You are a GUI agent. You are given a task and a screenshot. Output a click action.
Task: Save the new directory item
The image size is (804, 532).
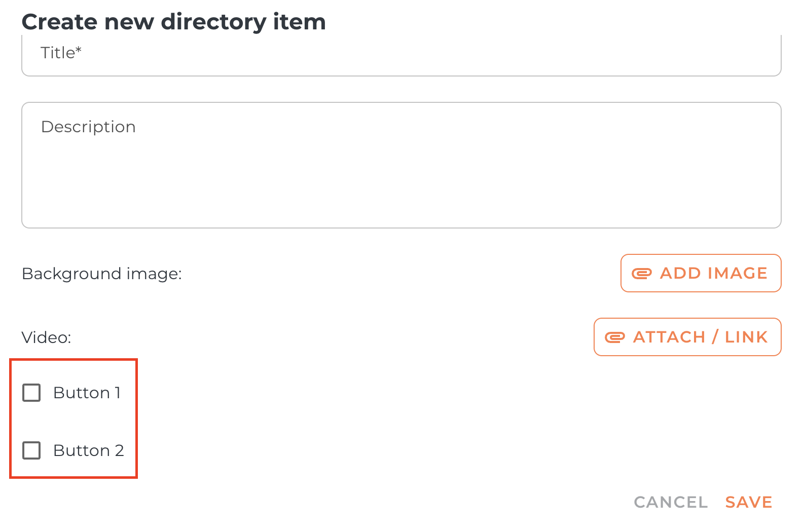point(748,502)
